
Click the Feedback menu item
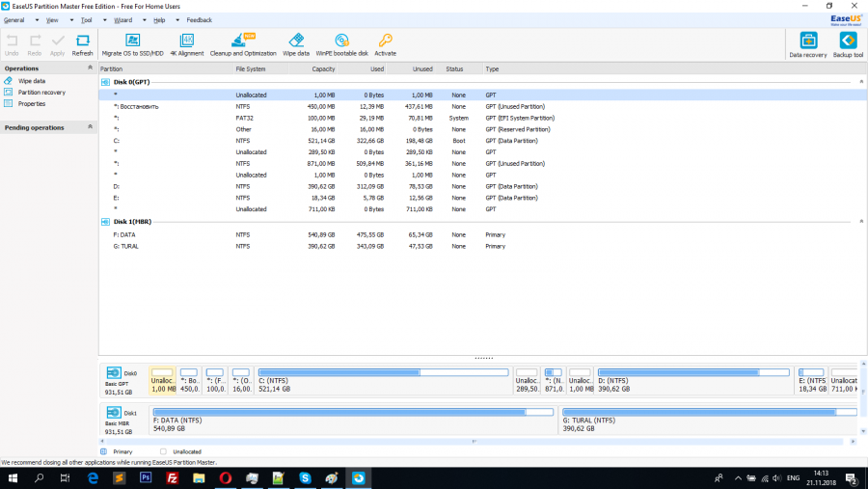[x=200, y=20]
